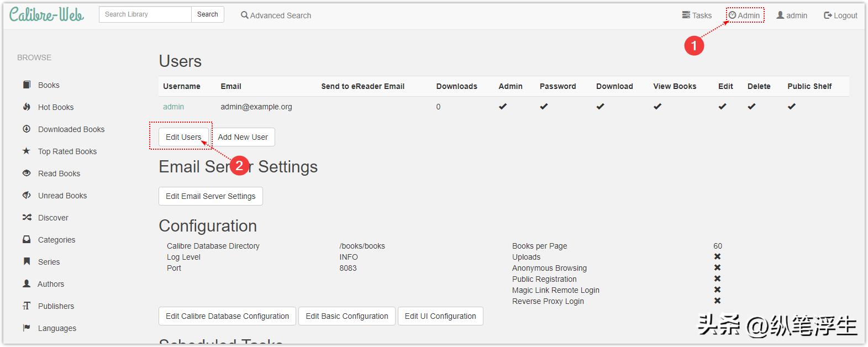Log out using the Logout link
868x347 pixels.
pos(840,15)
